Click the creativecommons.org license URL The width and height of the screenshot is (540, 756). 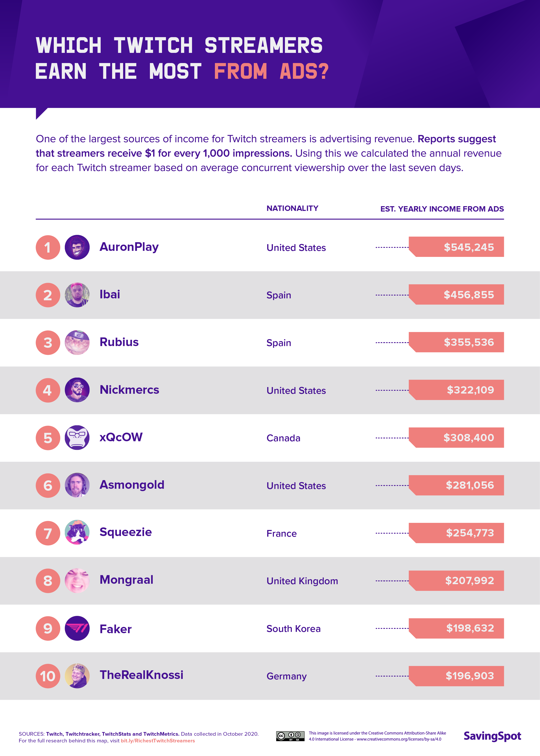coord(399,739)
